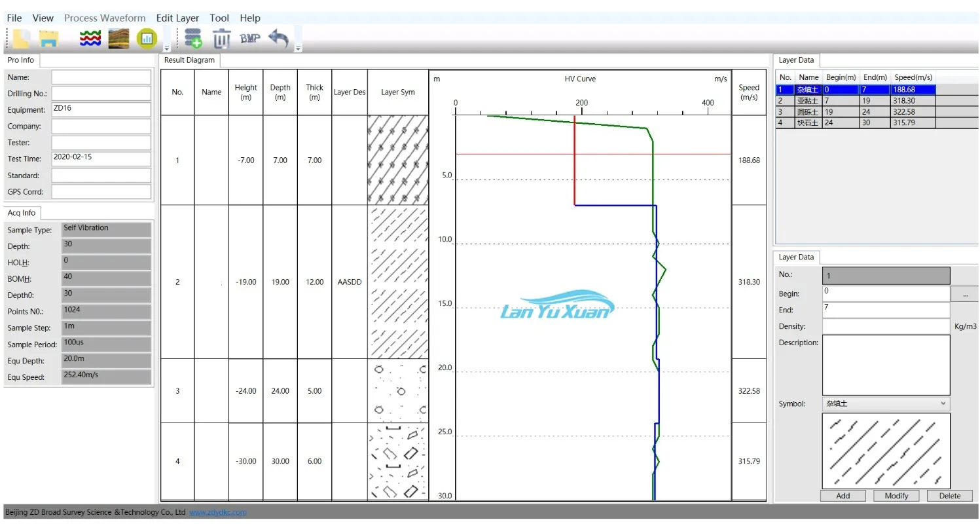Click the "318.30" cell in the Layer Data table
This screenshot has width=980, height=524.
(x=913, y=101)
